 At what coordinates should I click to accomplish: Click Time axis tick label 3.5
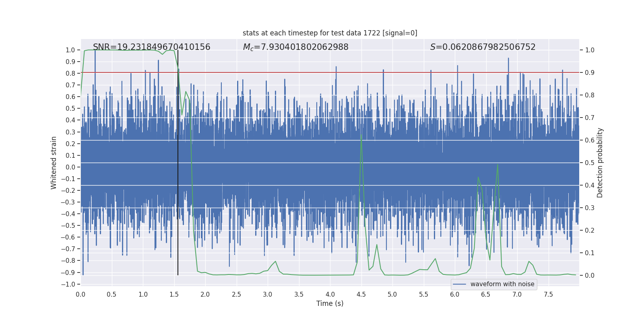299,294
